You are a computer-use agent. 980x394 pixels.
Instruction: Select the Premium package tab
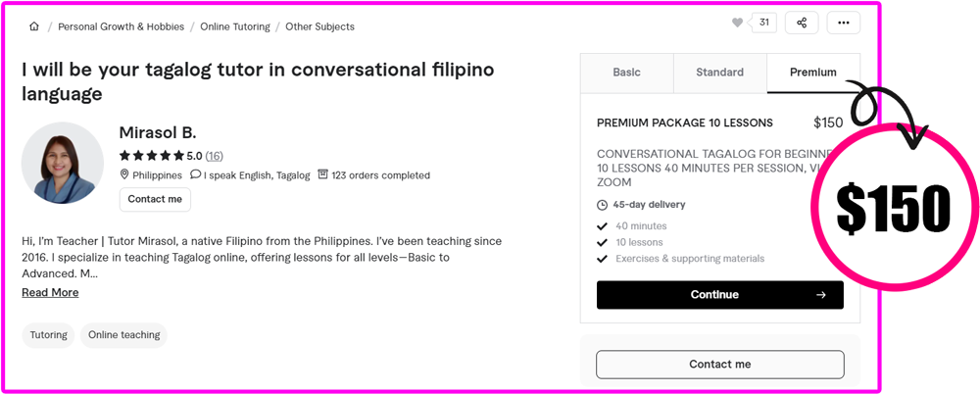[x=813, y=74]
